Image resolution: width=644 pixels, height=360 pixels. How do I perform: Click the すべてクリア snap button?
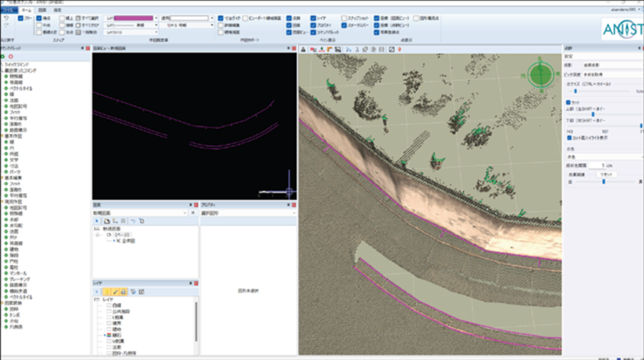tap(88, 25)
